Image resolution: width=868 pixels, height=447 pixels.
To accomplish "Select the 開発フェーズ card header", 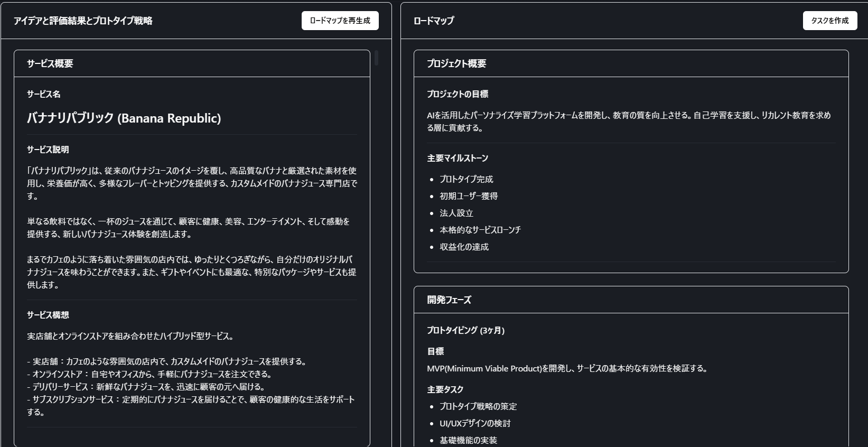I will (449, 300).
